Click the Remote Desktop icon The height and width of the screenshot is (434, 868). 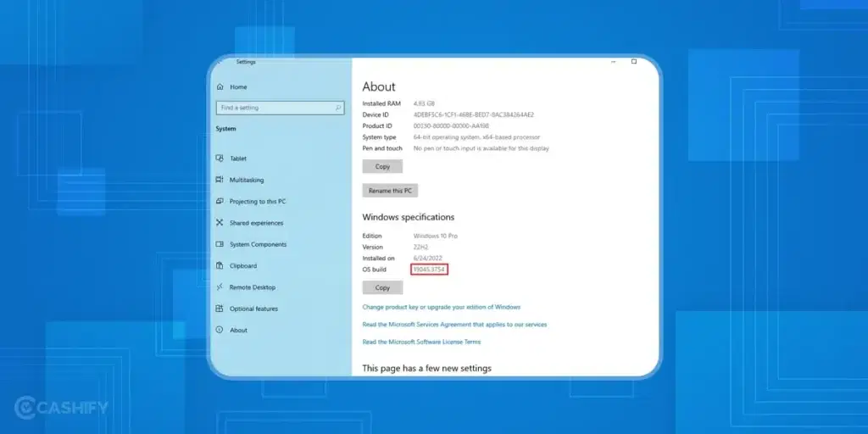(x=220, y=287)
